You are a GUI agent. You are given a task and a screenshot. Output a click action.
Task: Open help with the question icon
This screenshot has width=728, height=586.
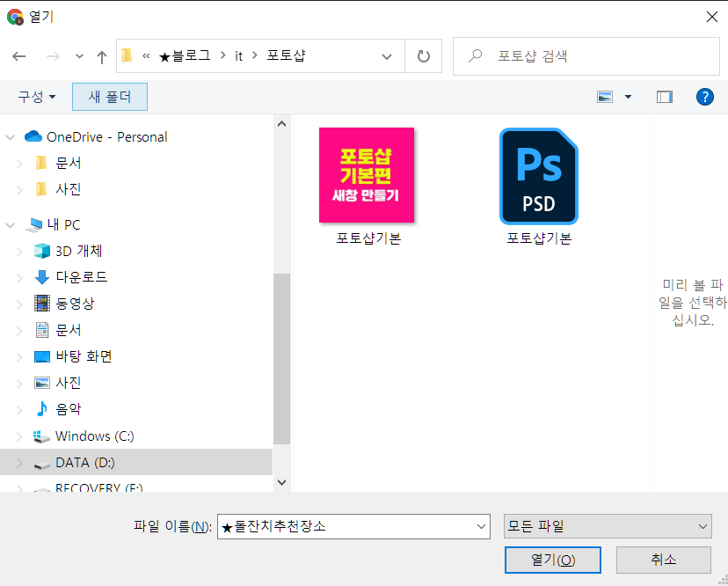pyautogui.click(x=704, y=97)
